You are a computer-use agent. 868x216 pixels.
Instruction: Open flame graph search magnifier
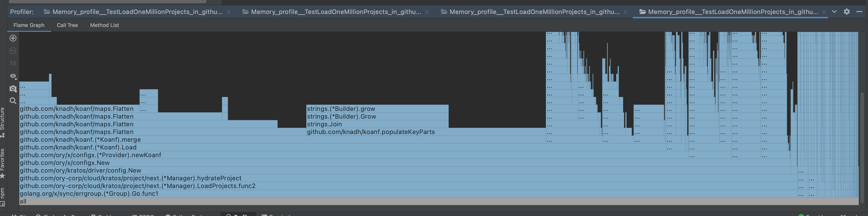pyautogui.click(x=13, y=101)
